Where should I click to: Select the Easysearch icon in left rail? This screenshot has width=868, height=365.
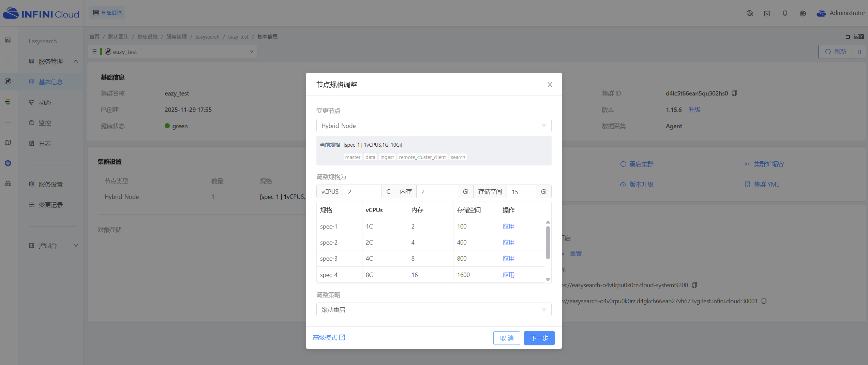tap(8, 81)
